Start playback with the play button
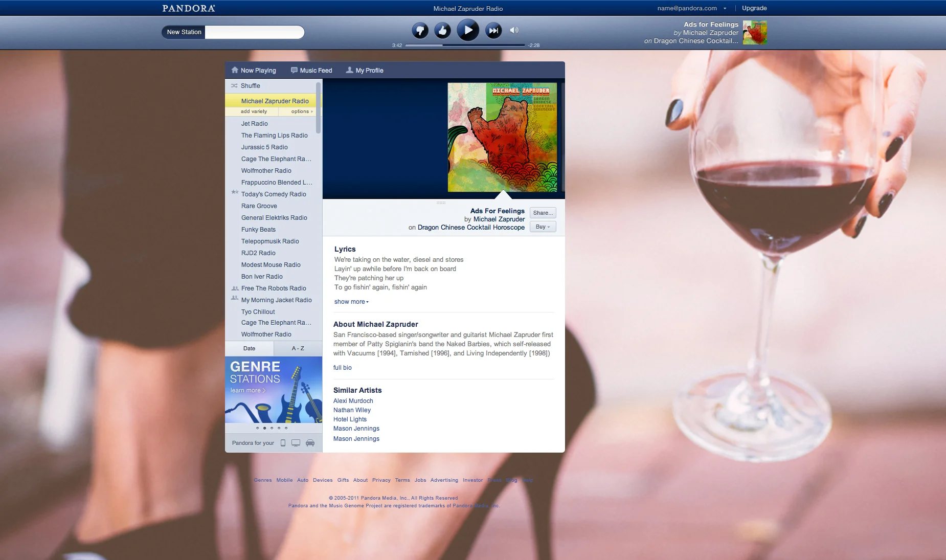The width and height of the screenshot is (946, 560). (x=468, y=30)
